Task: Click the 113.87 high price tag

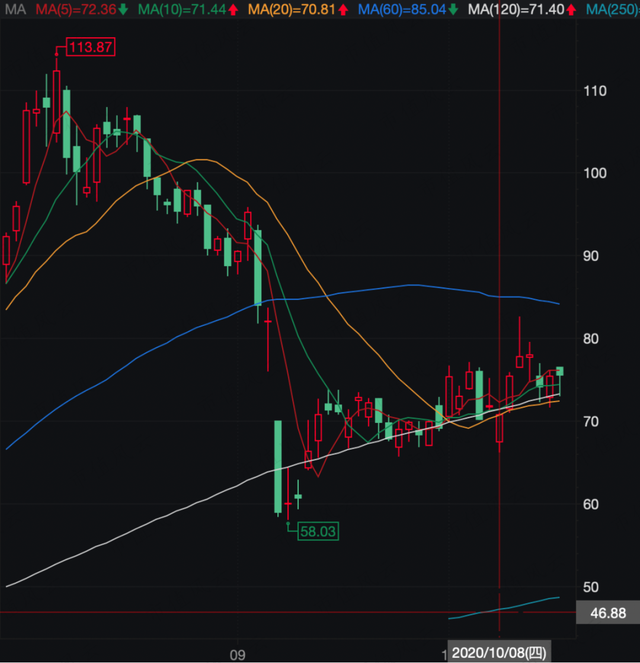Action: (x=91, y=47)
